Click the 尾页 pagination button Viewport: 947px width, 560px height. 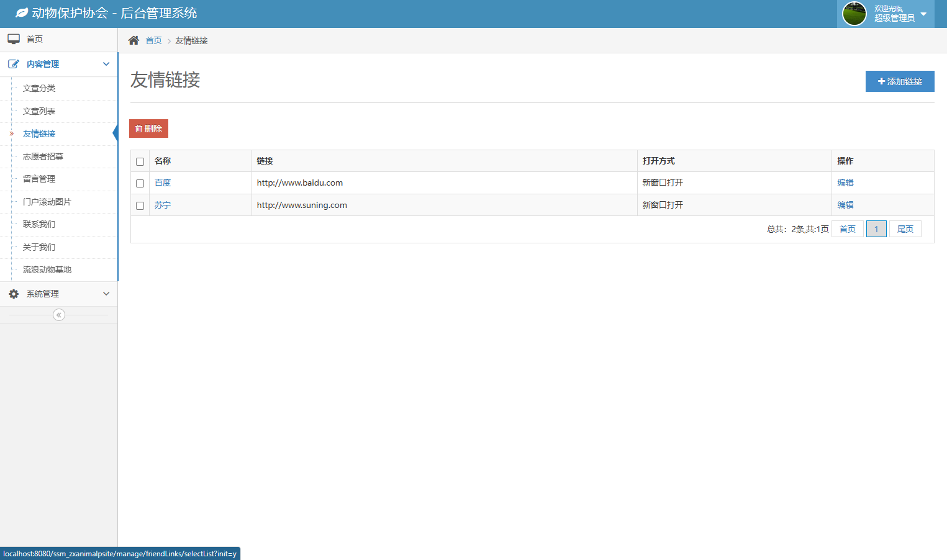tap(905, 229)
